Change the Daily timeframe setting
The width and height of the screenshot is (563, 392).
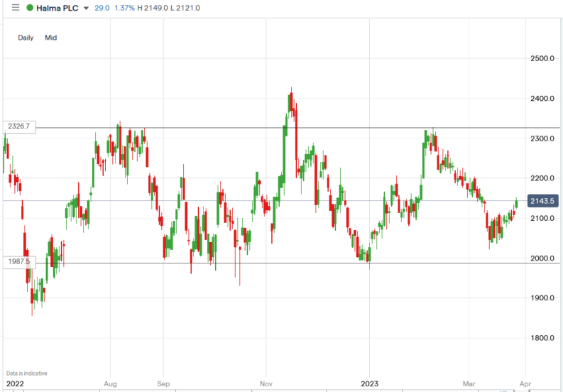26,38
